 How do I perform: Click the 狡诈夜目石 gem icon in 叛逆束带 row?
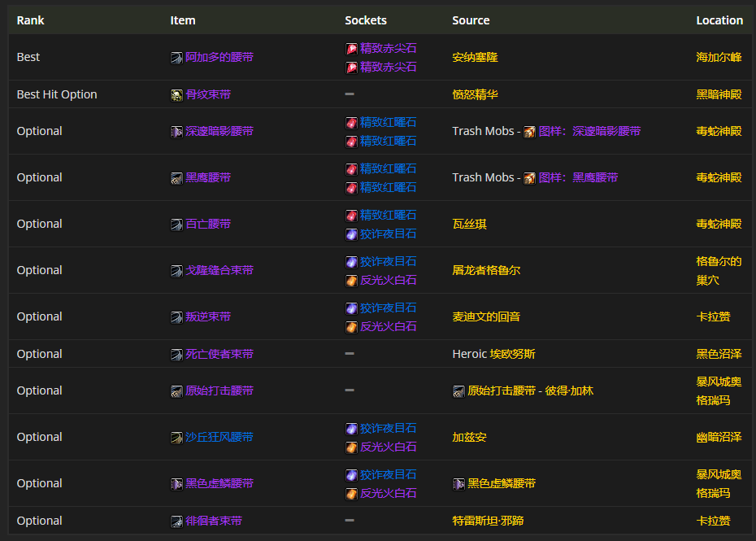351,308
